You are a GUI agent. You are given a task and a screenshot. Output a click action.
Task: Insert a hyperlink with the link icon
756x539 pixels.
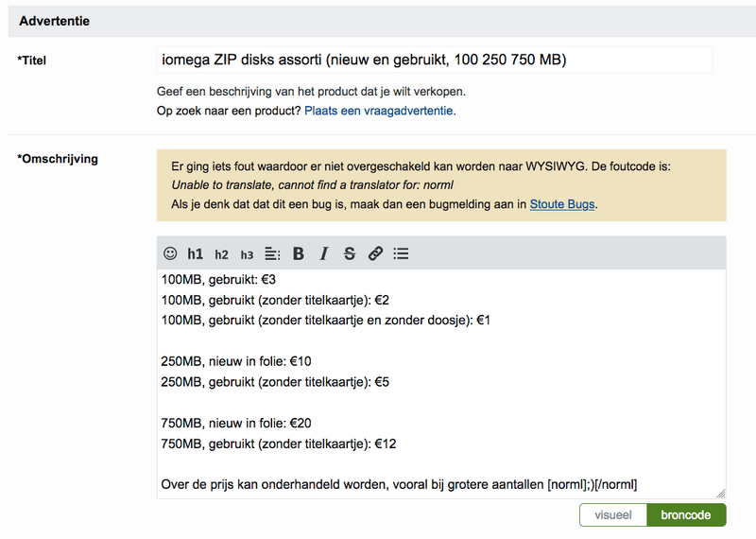point(375,253)
